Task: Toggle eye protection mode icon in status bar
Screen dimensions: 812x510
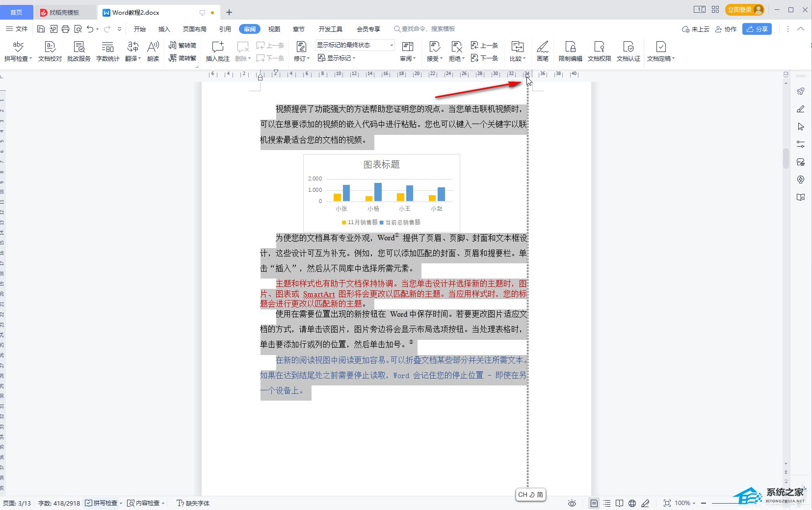Action: point(572,503)
